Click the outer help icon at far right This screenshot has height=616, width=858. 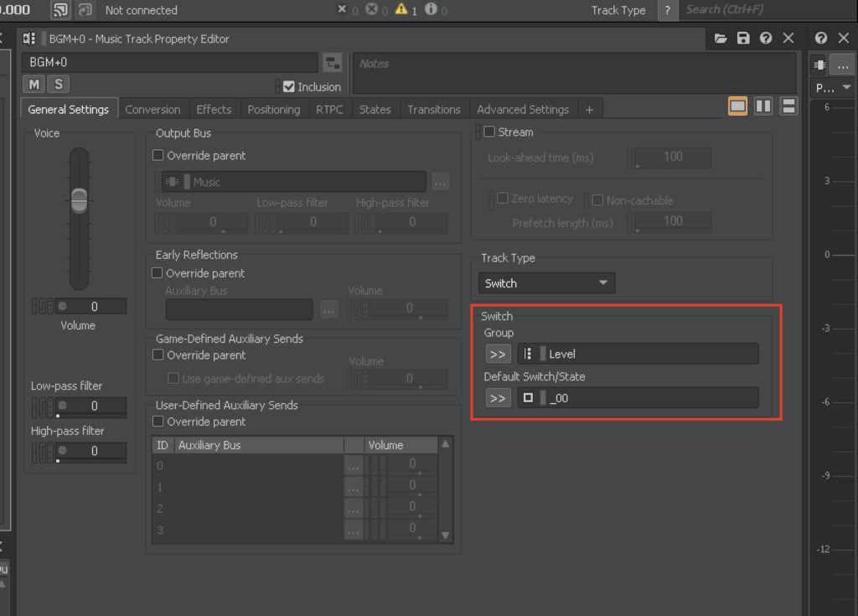click(x=821, y=39)
